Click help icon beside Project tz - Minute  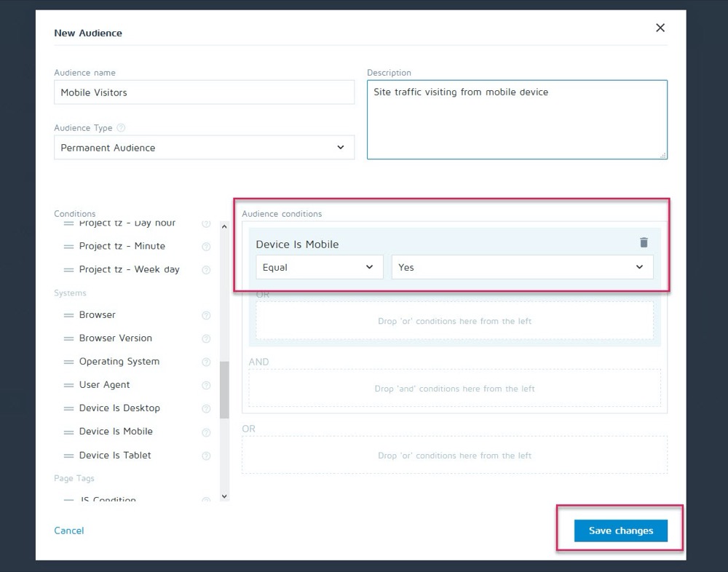[206, 247]
